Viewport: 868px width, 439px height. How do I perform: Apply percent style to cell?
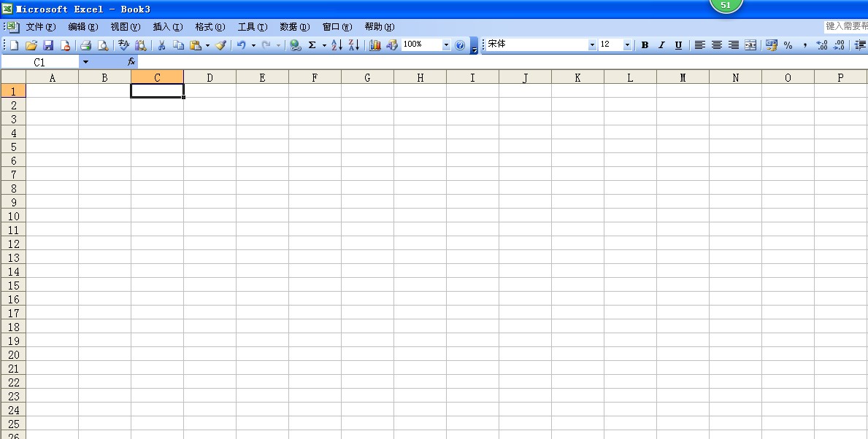pos(788,45)
